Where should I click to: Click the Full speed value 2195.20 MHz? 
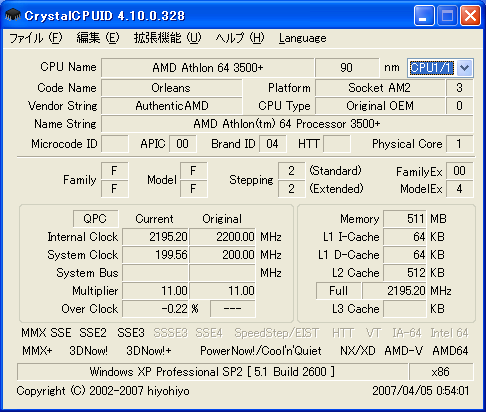tap(394, 291)
